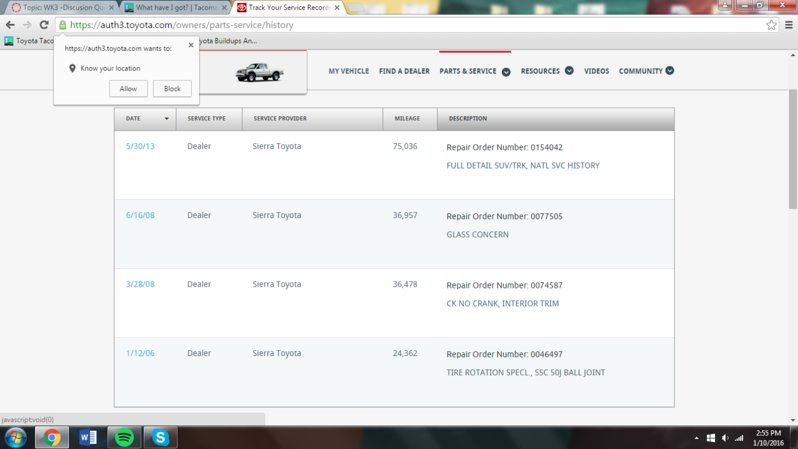Allow Toyota site to know location
The image size is (798, 449).
[x=128, y=89]
